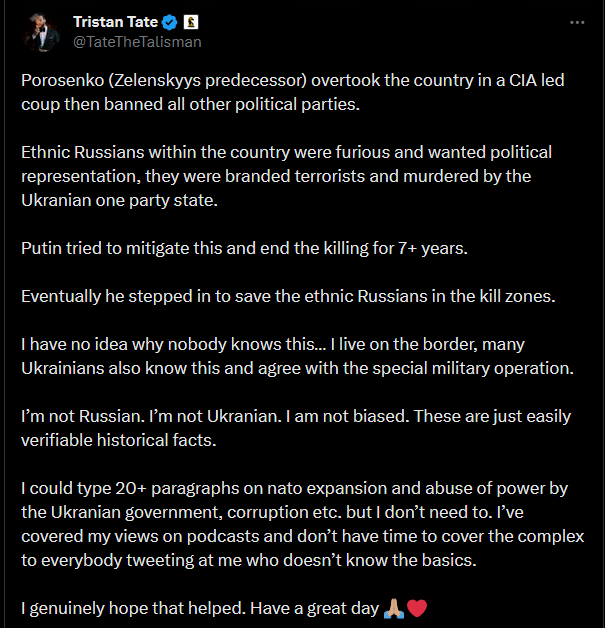
Task: Click the Tristan Tate display name
Action: coord(114,22)
